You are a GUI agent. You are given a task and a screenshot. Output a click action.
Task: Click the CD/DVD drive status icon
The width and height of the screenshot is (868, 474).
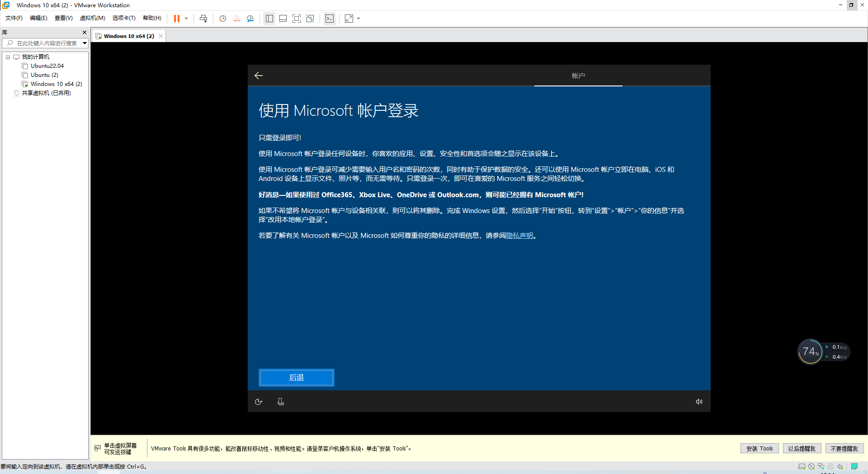811,467
